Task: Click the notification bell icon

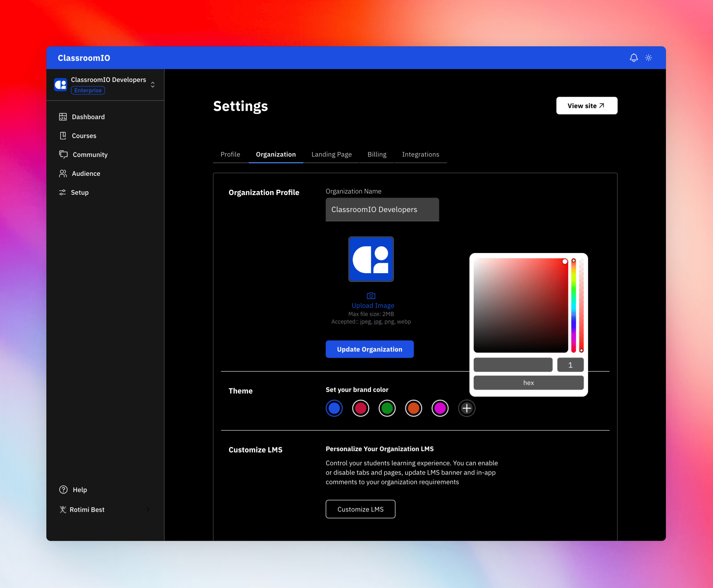Action: tap(633, 57)
